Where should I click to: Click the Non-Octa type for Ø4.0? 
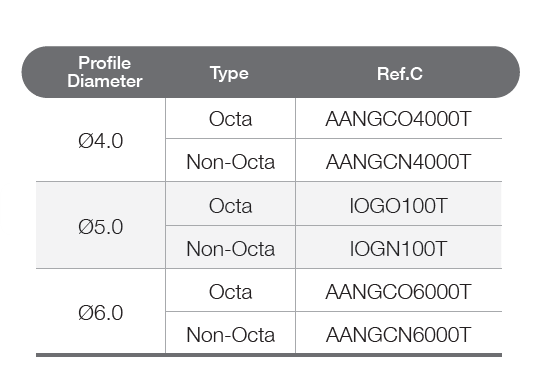230,162
